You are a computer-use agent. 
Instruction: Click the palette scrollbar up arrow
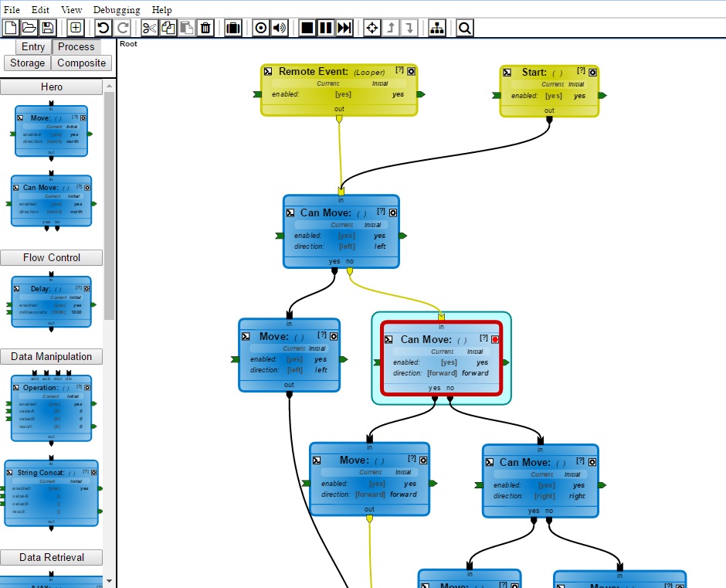(x=109, y=86)
